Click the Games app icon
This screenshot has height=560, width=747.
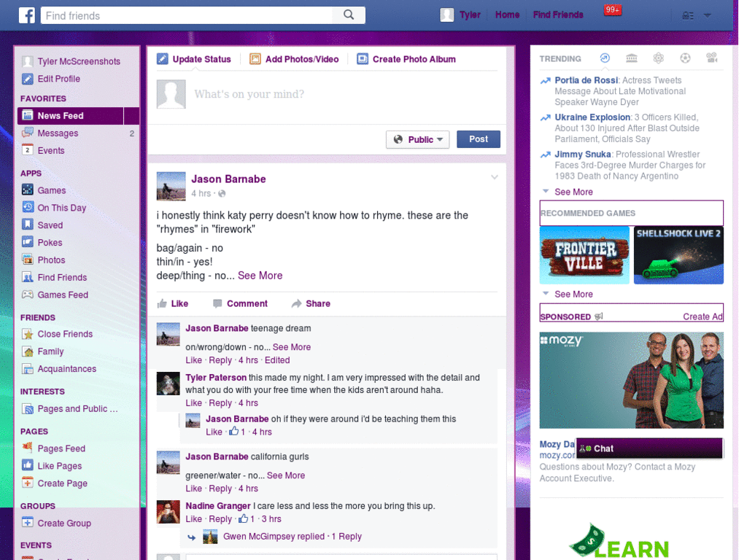(x=28, y=190)
